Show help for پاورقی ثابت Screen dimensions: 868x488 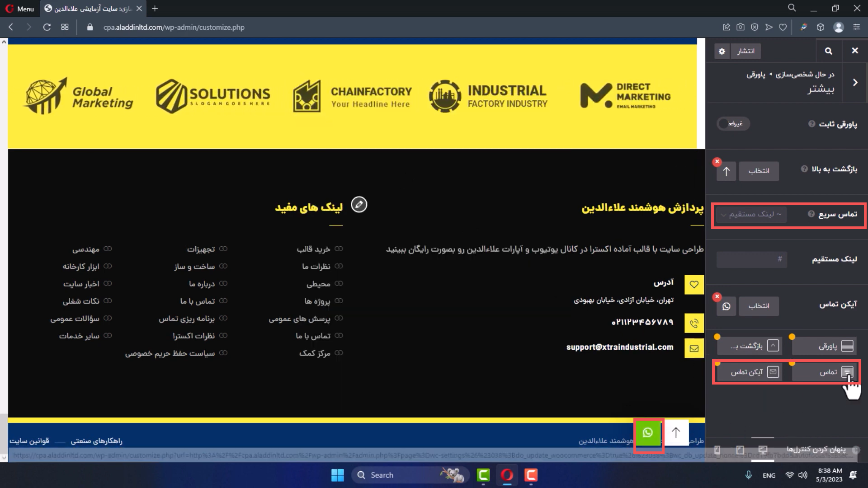click(812, 124)
